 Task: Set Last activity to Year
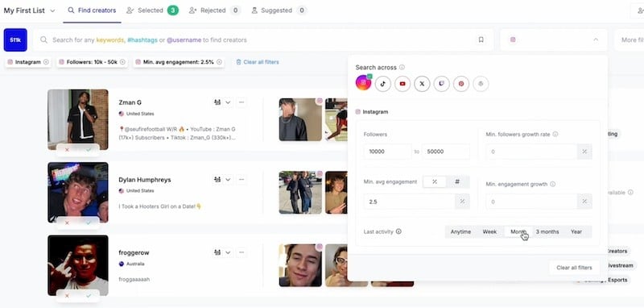coord(576,231)
